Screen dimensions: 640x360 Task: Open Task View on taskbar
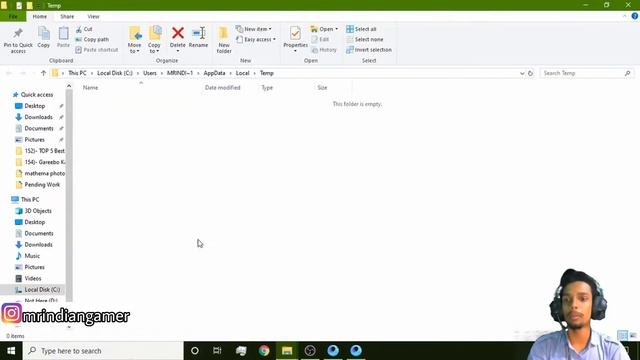(217, 351)
